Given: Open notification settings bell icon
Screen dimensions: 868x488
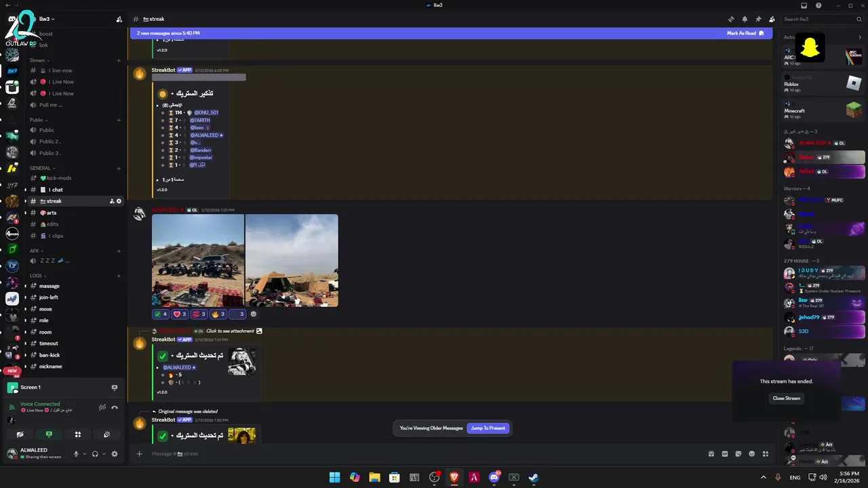Looking at the screenshot, I should coord(745,19).
